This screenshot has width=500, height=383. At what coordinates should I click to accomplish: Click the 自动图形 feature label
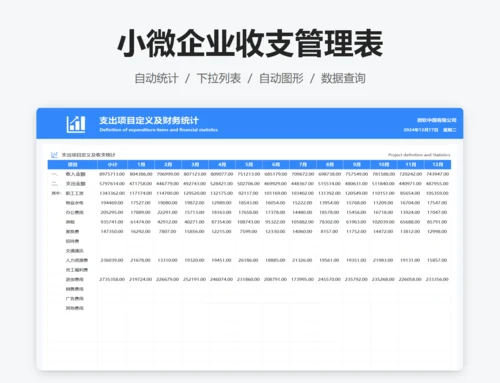tap(281, 78)
